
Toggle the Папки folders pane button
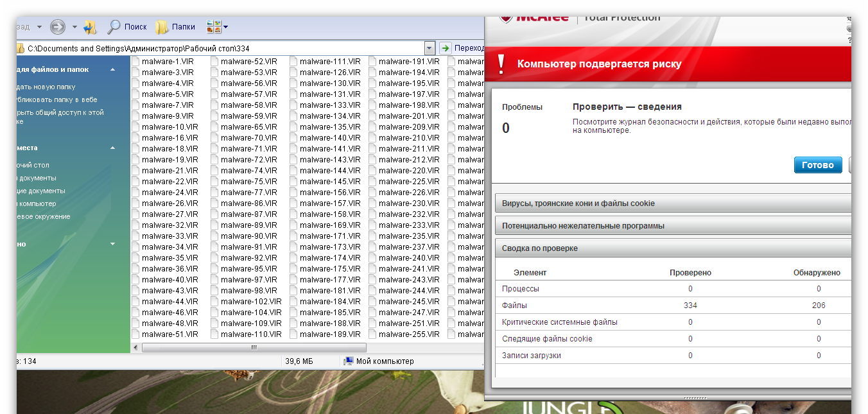pyautogui.click(x=175, y=27)
